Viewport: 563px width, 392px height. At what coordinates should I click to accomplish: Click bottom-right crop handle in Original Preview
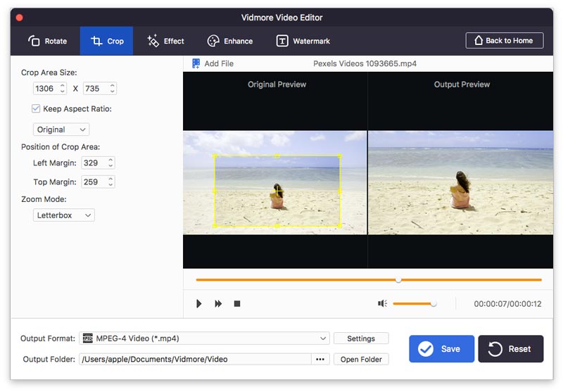pos(340,226)
